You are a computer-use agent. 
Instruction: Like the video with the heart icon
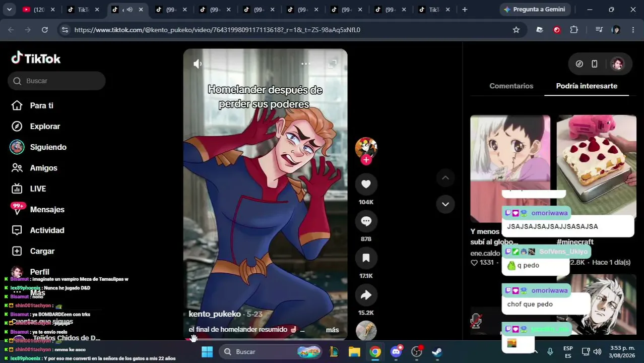(366, 185)
